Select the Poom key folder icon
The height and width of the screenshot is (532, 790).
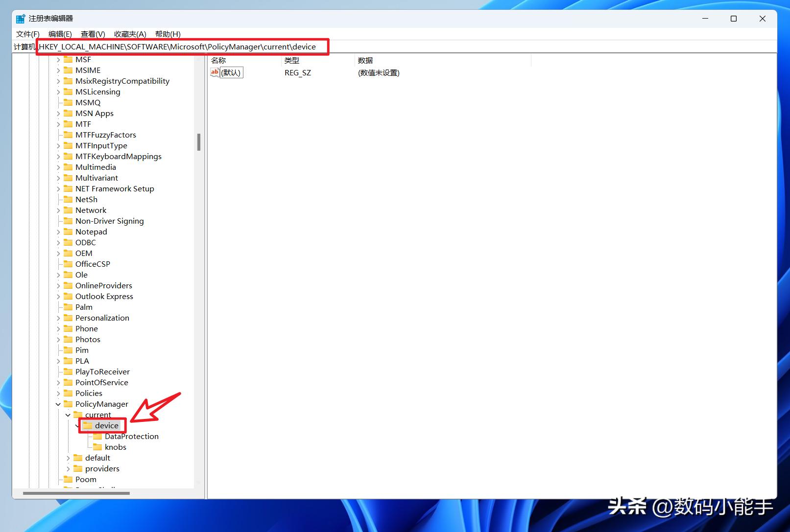(68, 479)
